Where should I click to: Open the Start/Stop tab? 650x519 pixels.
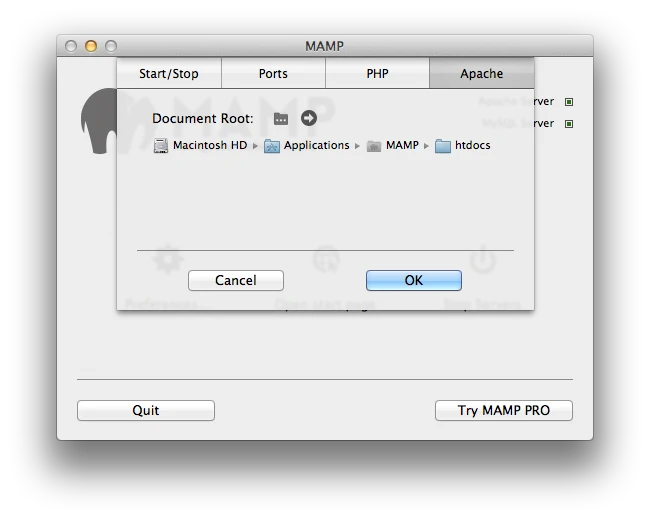[169, 73]
